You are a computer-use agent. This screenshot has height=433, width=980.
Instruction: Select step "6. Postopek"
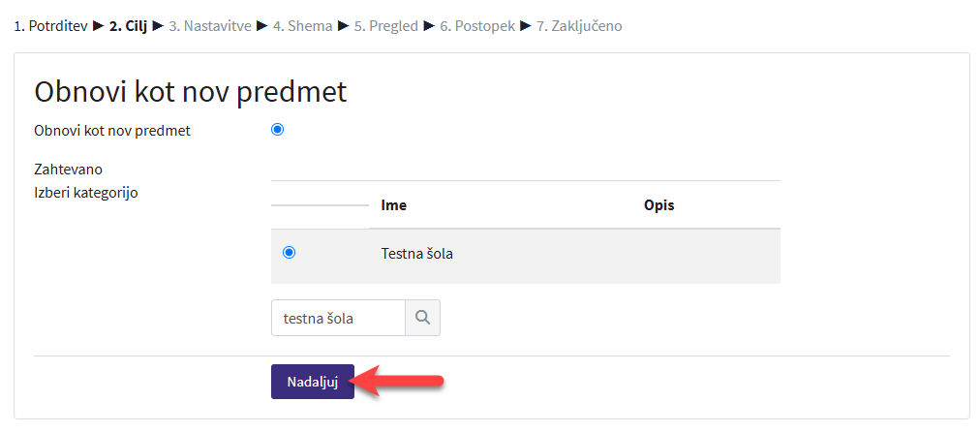tap(477, 26)
